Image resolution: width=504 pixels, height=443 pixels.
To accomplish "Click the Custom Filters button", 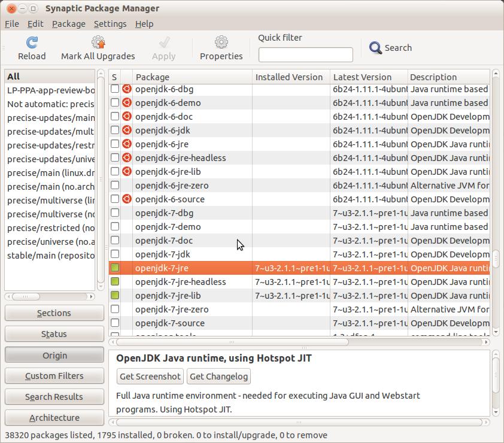I will pos(54,376).
